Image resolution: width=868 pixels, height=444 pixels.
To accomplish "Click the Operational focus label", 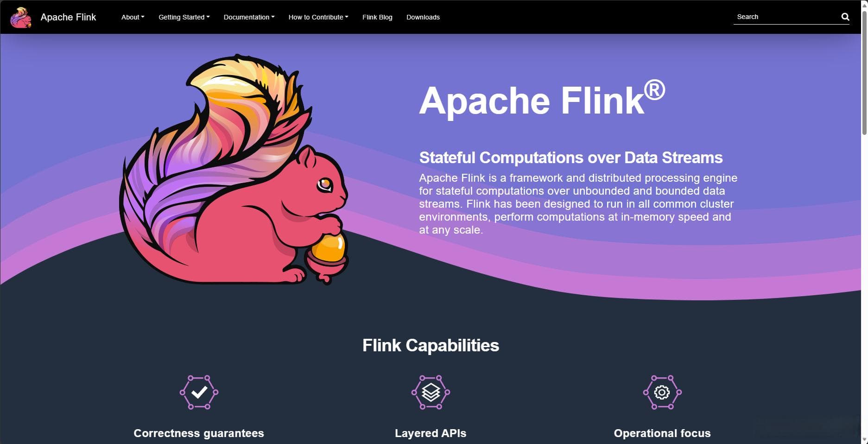I will (662, 433).
